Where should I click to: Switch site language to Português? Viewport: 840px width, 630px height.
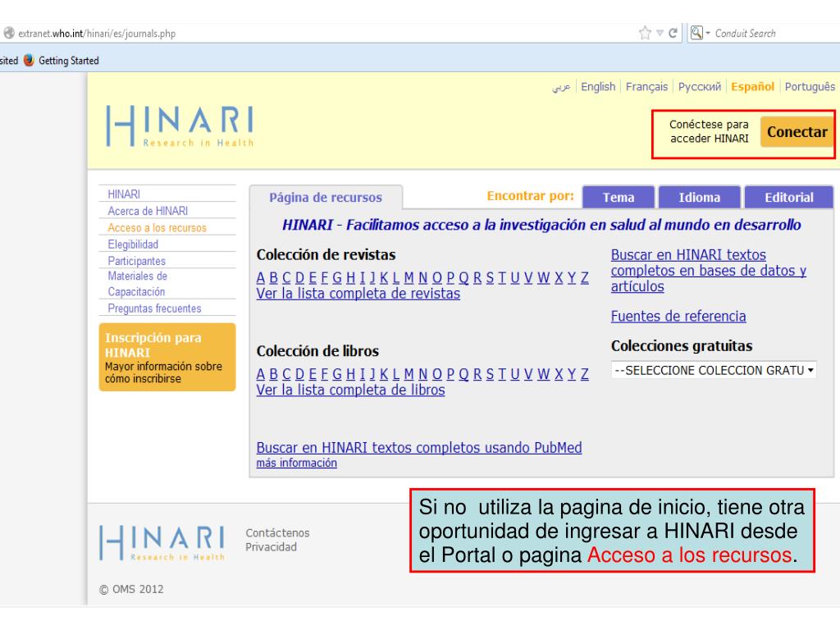pyautogui.click(x=810, y=87)
